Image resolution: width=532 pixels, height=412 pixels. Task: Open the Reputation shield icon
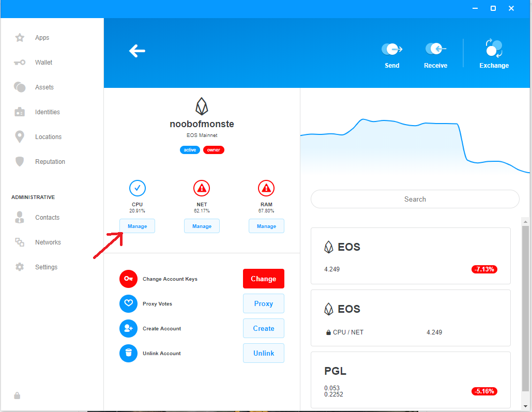click(x=20, y=161)
